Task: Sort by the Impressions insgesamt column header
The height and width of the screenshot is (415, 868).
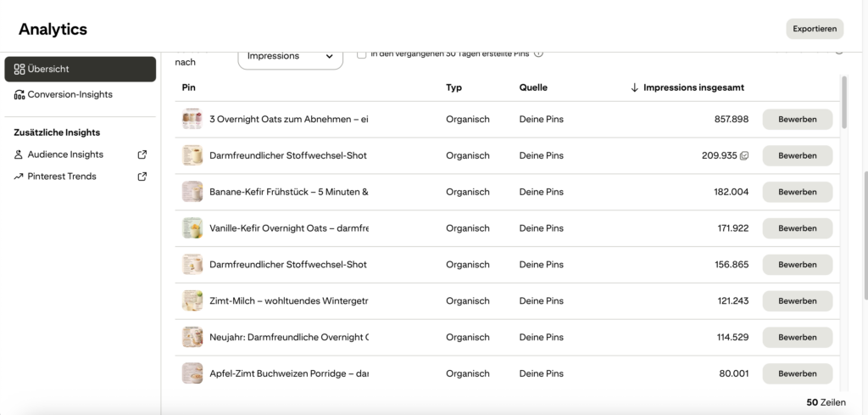Action: (693, 87)
